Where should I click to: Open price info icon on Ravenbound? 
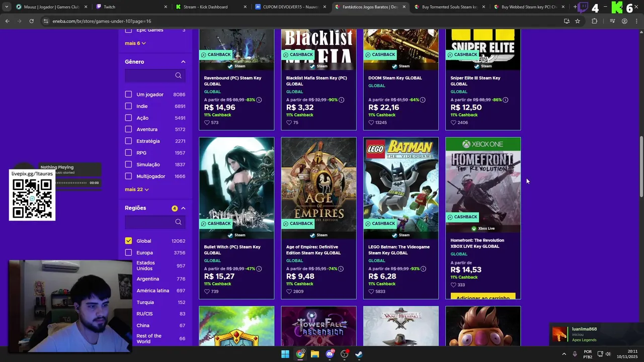[259, 100]
